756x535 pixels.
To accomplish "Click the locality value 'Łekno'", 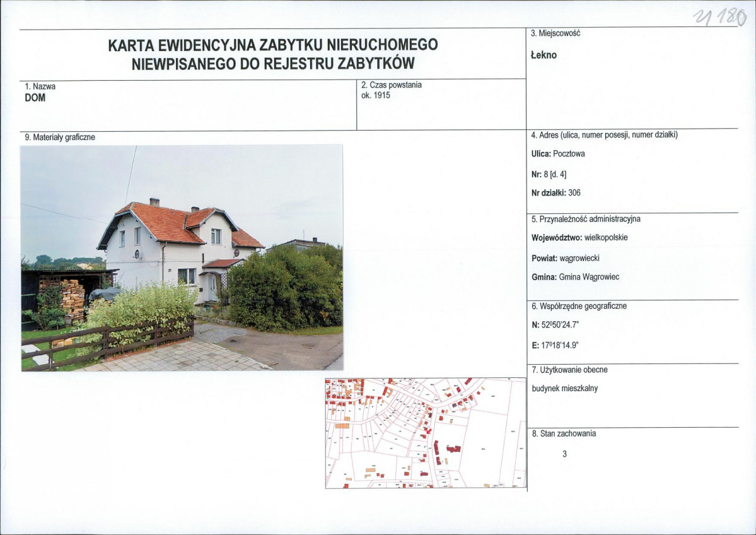I will [544, 55].
